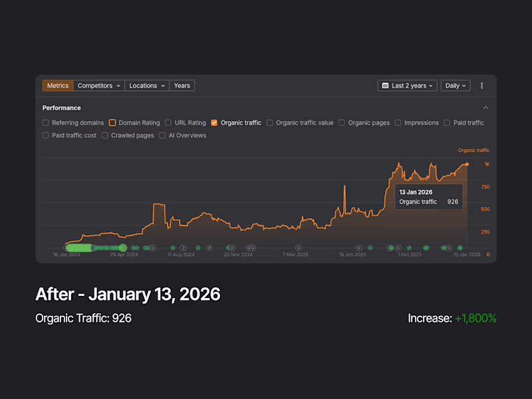Switch to the Years tab
Viewport: 532px width, 399px height.
(x=182, y=85)
